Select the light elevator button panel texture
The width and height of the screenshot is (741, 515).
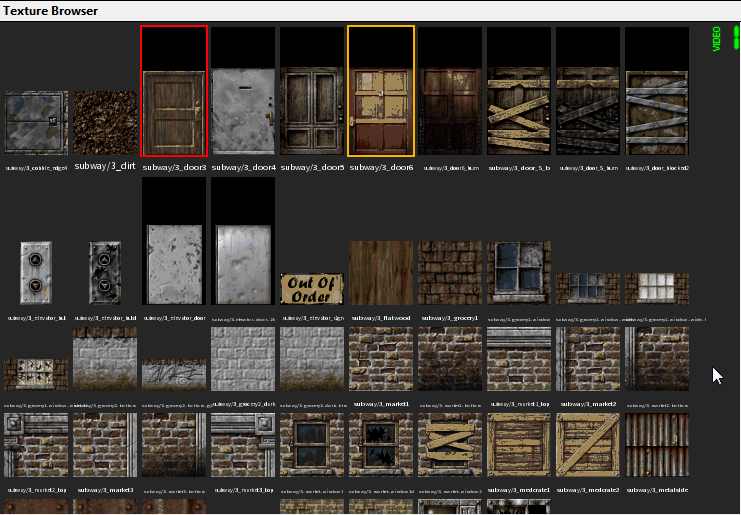point(36,273)
